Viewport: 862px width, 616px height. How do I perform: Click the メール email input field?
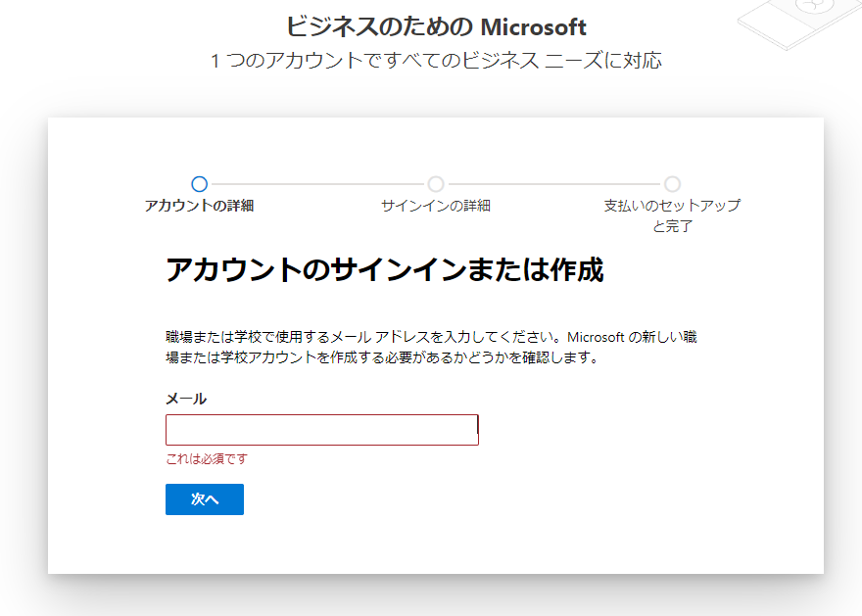point(322,430)
